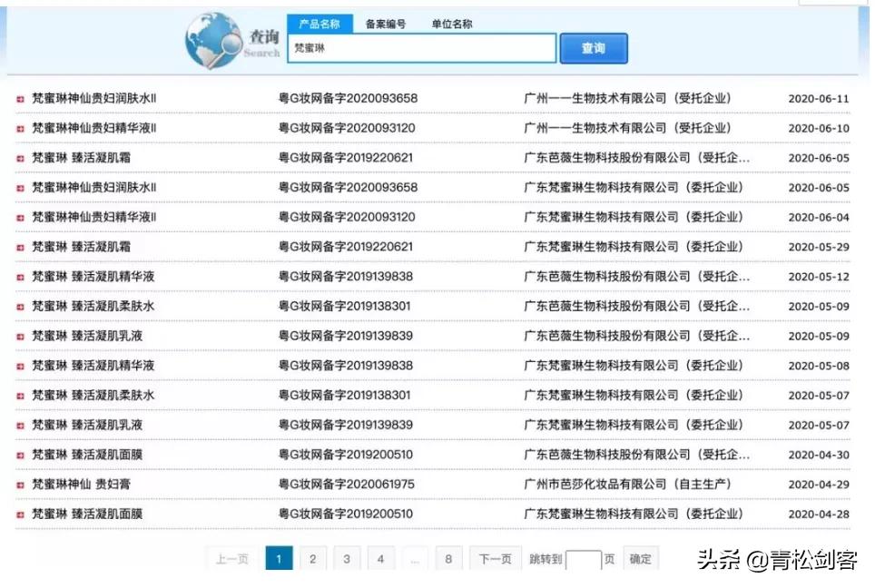
Task: Open 梵蜜琳神仙贵妇精华液II dated 2020-06-10
Action: tap(93, 128)
